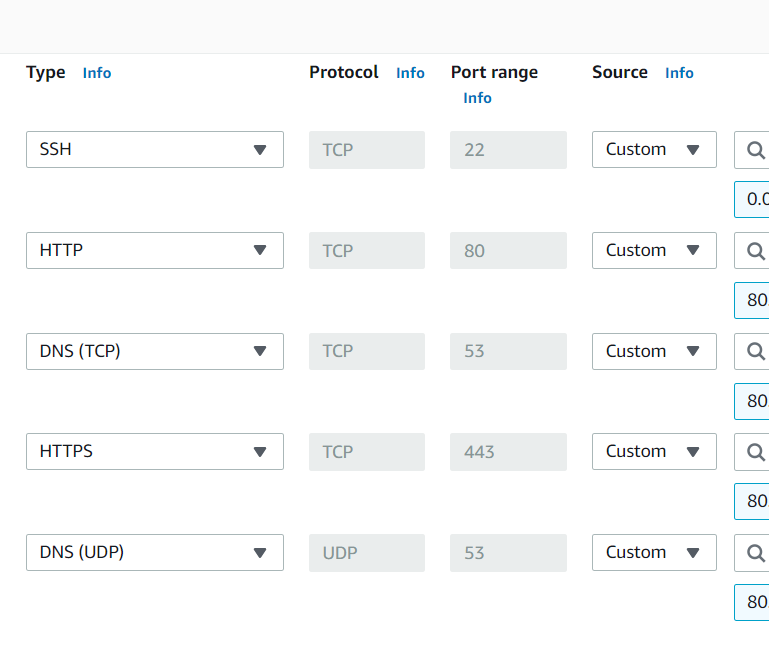
Task: Open Source Custom dropdown for HTTP rule
Action: pos(654,250)
